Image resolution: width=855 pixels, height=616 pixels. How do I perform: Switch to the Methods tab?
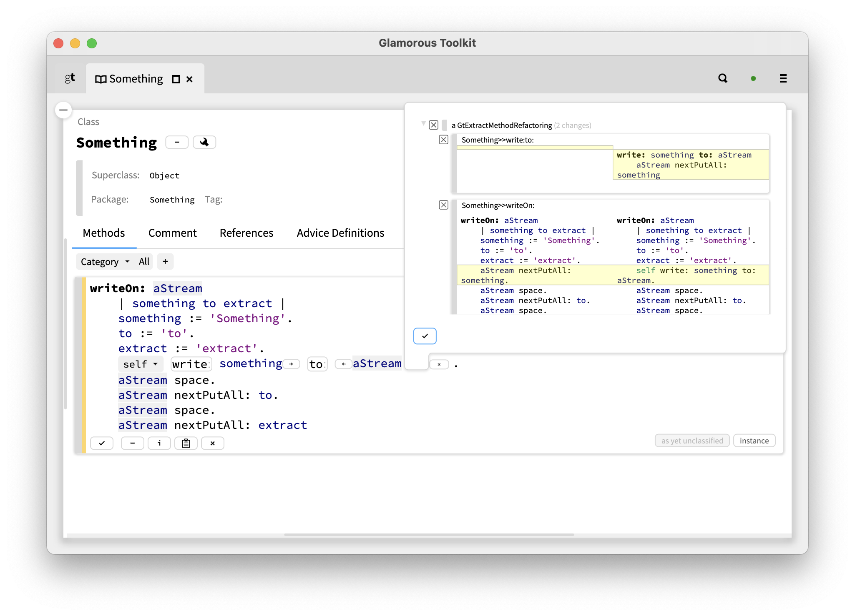tap(104, 233)
